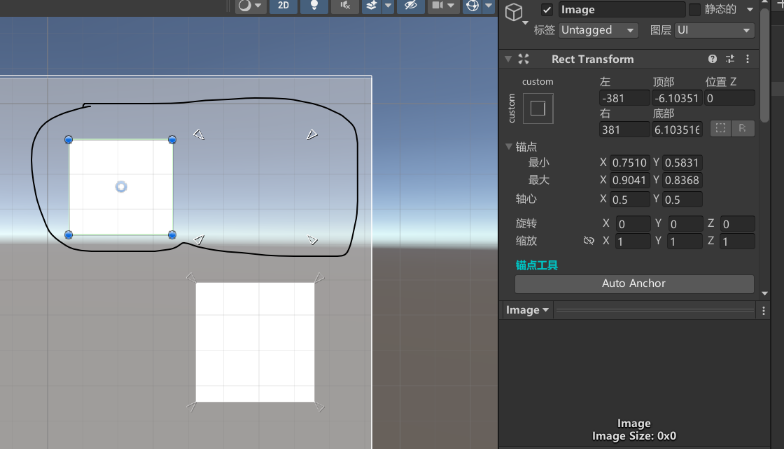Edit 旋转 rotation Y field

[686, 224]
